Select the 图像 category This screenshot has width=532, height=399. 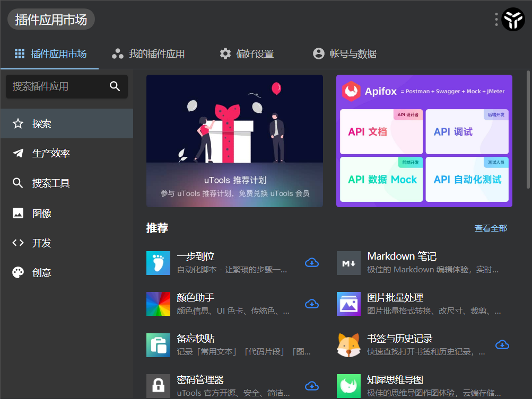click(x=66, y=213)
